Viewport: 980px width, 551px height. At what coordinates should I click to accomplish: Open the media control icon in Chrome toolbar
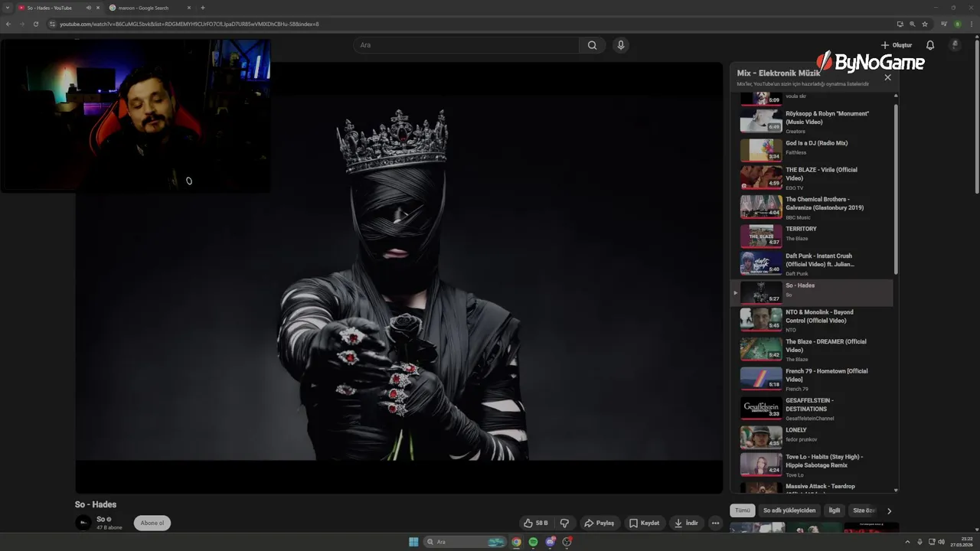point(943,24)
